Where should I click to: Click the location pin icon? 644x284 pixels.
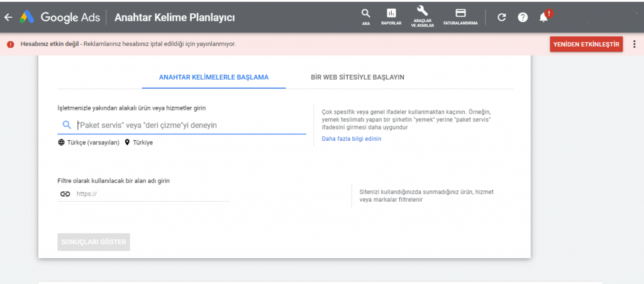127,143
